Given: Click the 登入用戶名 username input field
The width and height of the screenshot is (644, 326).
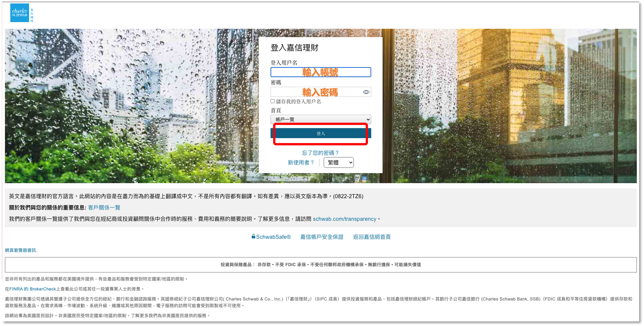Looking at the screenshot, I should click(321, 72).
